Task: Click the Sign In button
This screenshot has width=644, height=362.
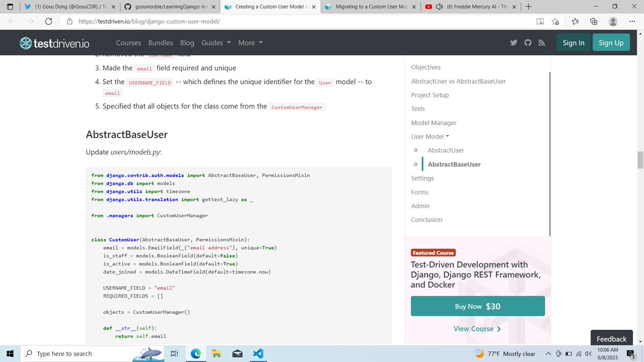Action: coord(574,43)
